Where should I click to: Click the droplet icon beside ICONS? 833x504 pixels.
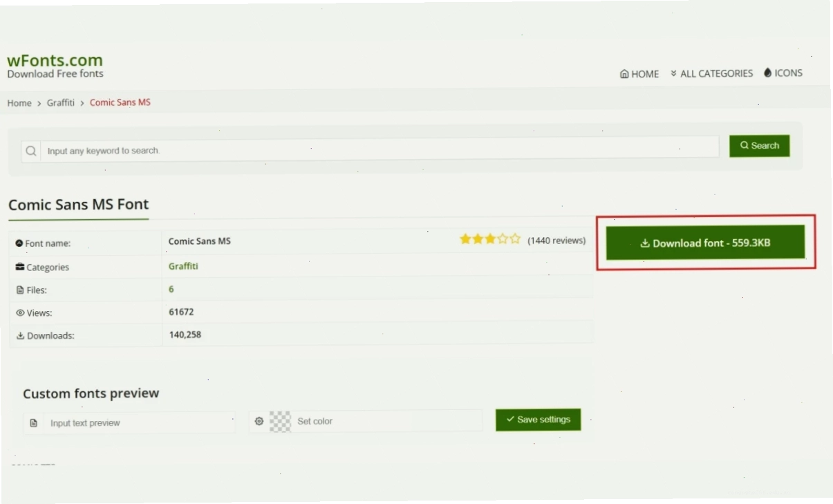(x=768, y=73)
